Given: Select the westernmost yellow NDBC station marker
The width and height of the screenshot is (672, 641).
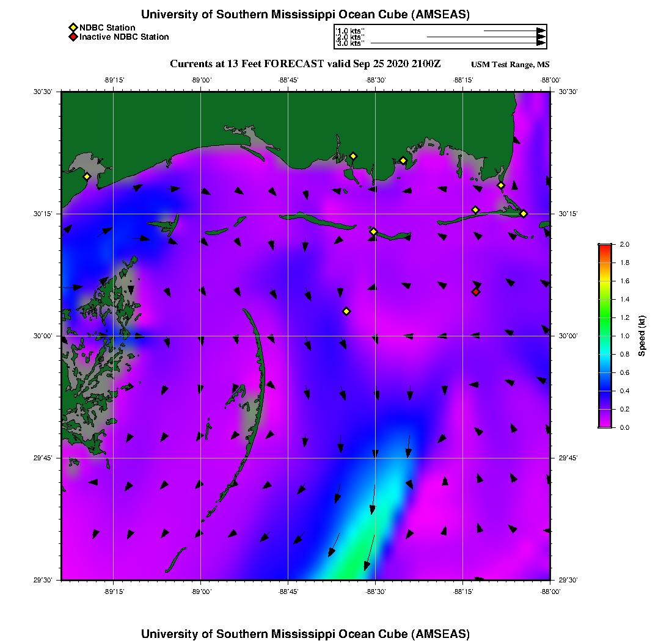Looking at the screenshot, I should coord(87,176).
